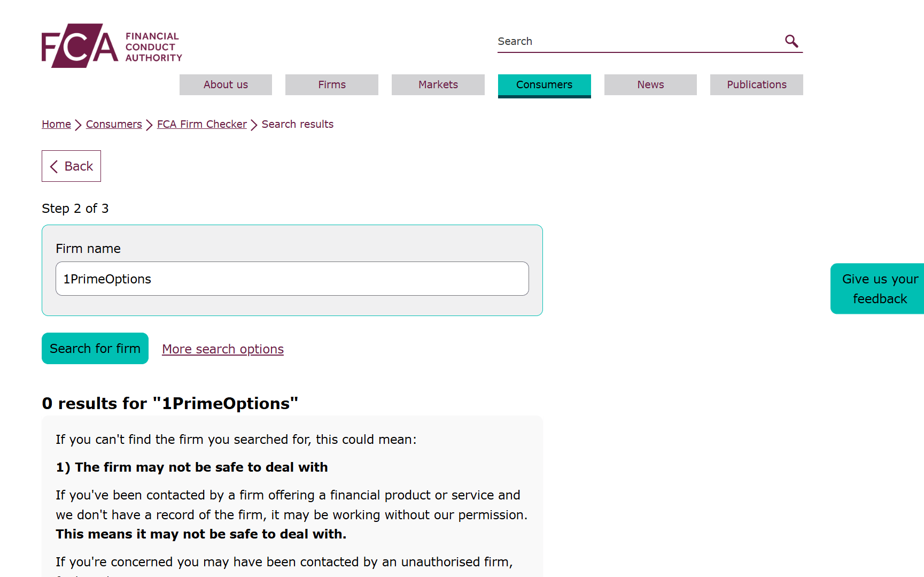Click the '0 results for 1PrimeOptions' heading

[170, 403]
